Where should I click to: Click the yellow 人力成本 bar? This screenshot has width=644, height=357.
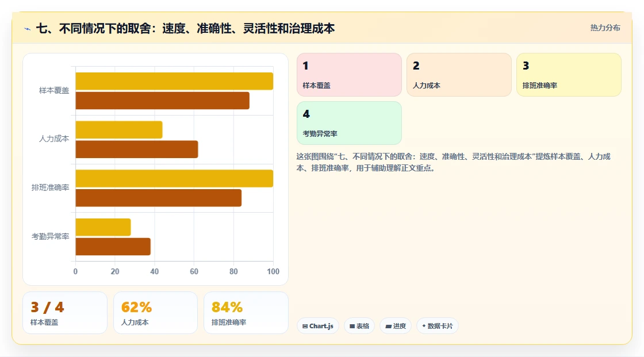point(119,130)
